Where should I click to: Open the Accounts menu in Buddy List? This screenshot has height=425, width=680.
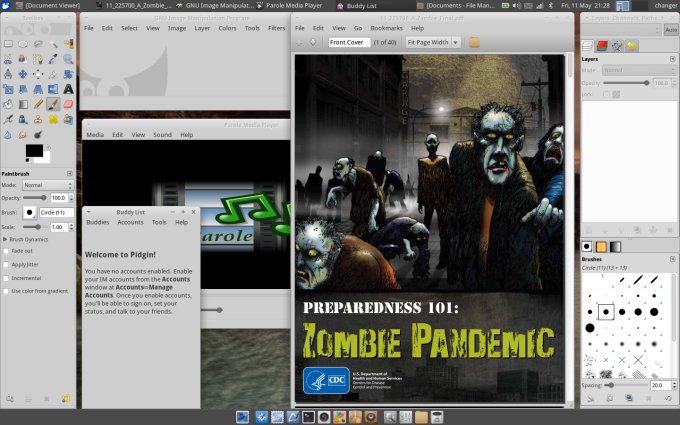[130, 222]
